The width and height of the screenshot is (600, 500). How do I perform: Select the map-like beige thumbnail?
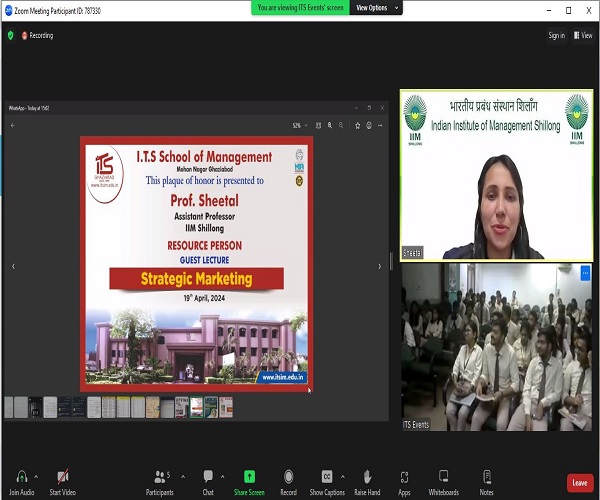(153, 407)
